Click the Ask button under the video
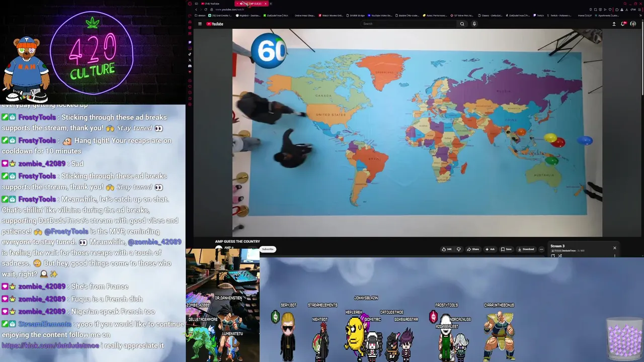The height and width of the screenshot is (362, 644). point(490,249)
